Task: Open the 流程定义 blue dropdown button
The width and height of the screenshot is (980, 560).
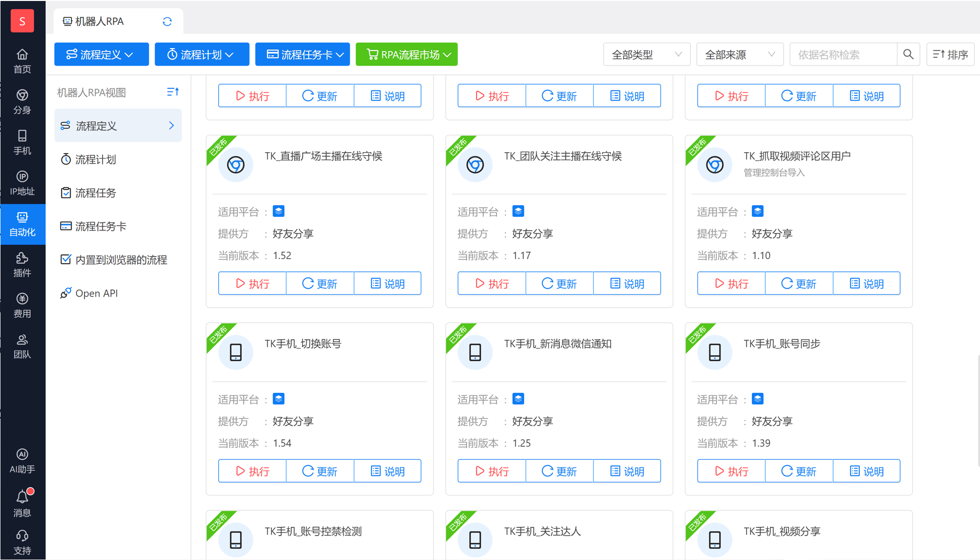Action: click(102, 54)
